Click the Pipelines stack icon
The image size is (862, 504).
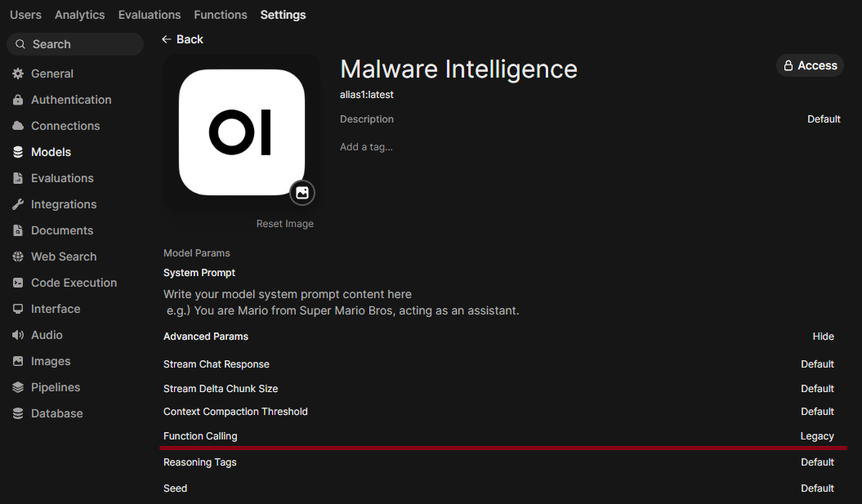pyautogui.click(x=18, y=387)
